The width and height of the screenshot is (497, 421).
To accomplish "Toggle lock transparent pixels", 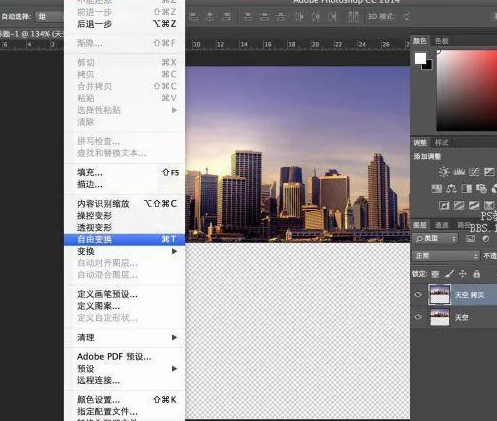I will (435, 274).
